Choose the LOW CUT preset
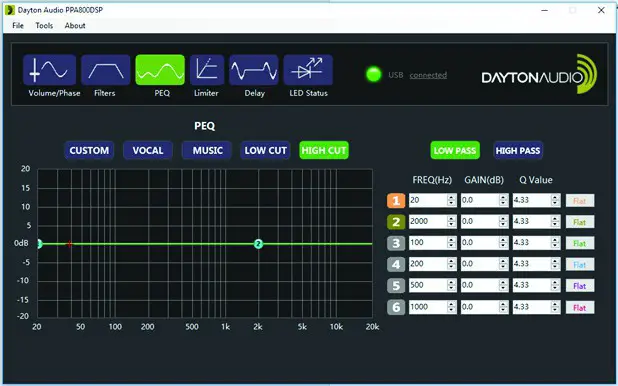 [x=265, y=150]
